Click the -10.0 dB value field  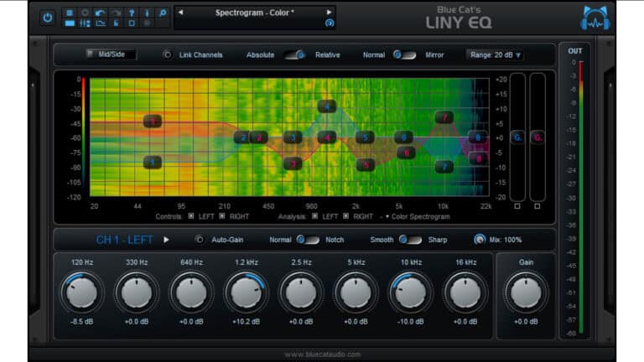coord(410,322)
